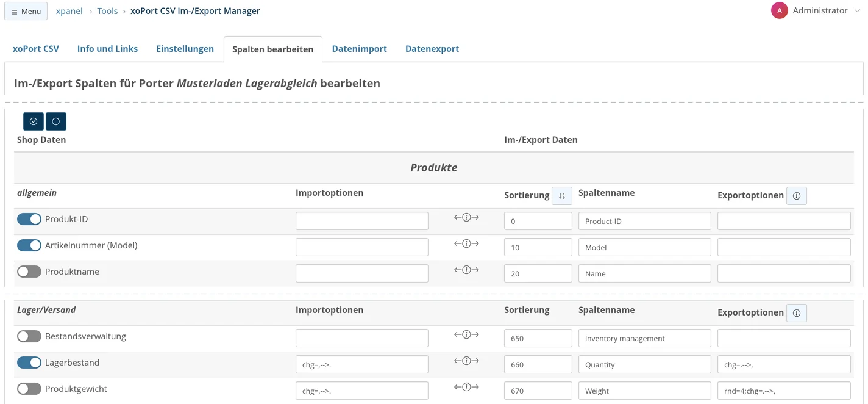Click the Spaltenname field containing Quantity
Screen dimensions: 868x404
pos(645,364)
